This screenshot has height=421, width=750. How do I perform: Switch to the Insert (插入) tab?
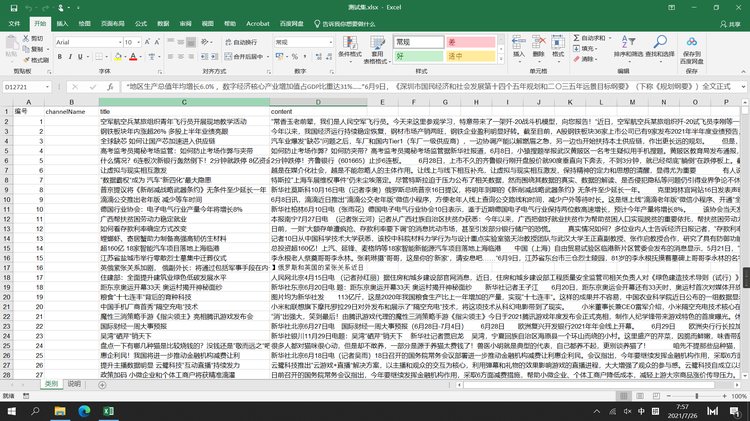coord(62,23)
